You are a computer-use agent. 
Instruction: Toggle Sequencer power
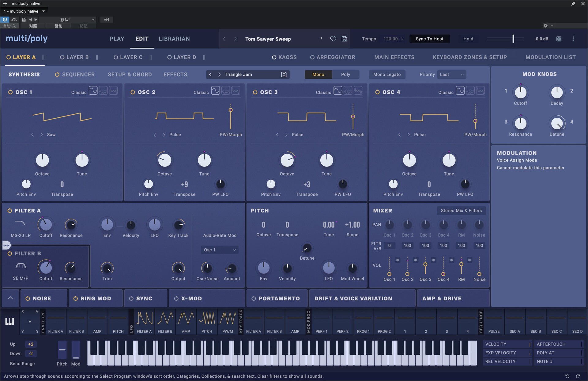pyautogui.click(x=57, y=74)
